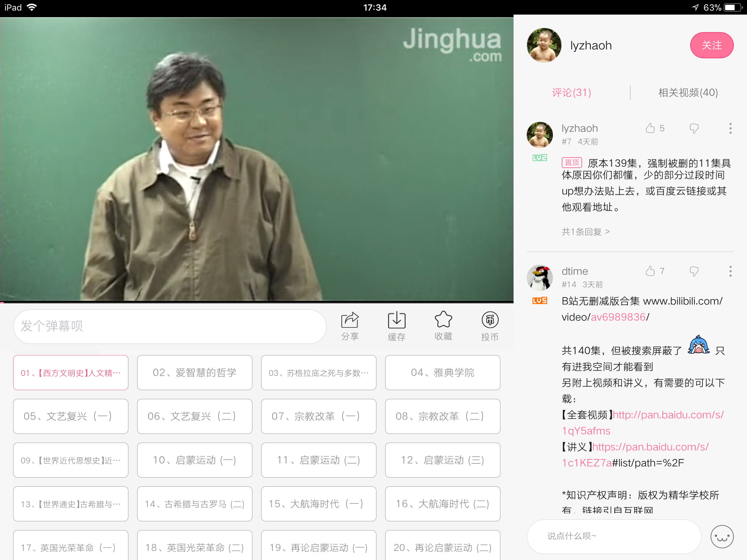Click the video progress bar below the player
Screen dimensions: 747x560
coord(255,302)
